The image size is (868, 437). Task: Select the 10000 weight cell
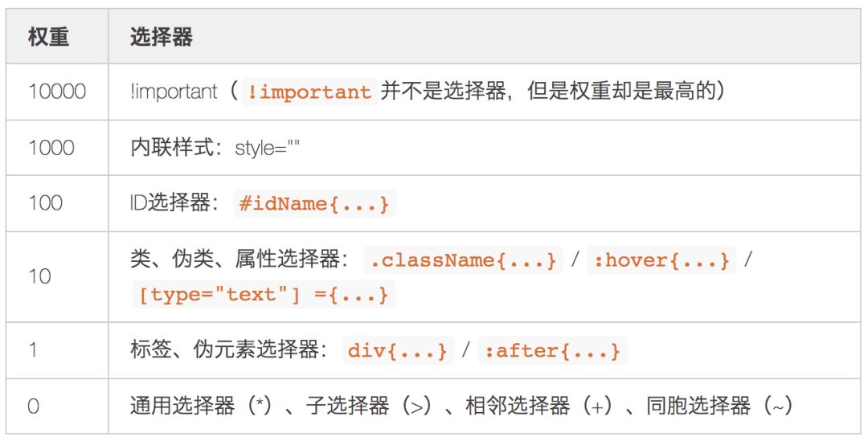pyautogui.click(x=56, y=92)
